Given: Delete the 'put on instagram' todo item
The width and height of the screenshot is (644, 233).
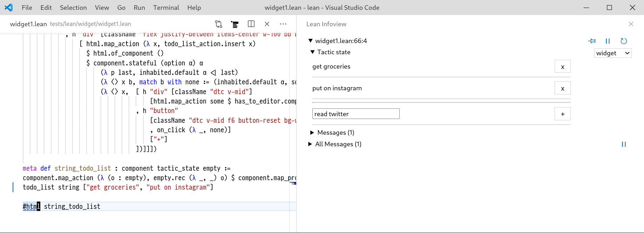Looking at the screenshot, I should pos(562,88).
